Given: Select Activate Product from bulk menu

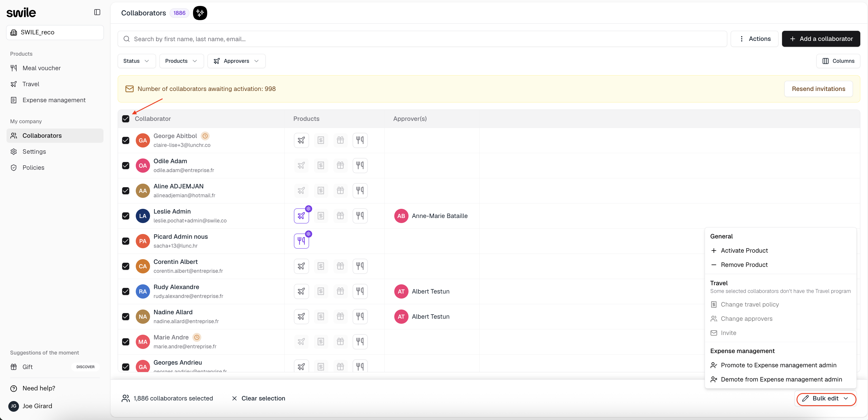Looking at the screenshot, I should click(780, 250).
